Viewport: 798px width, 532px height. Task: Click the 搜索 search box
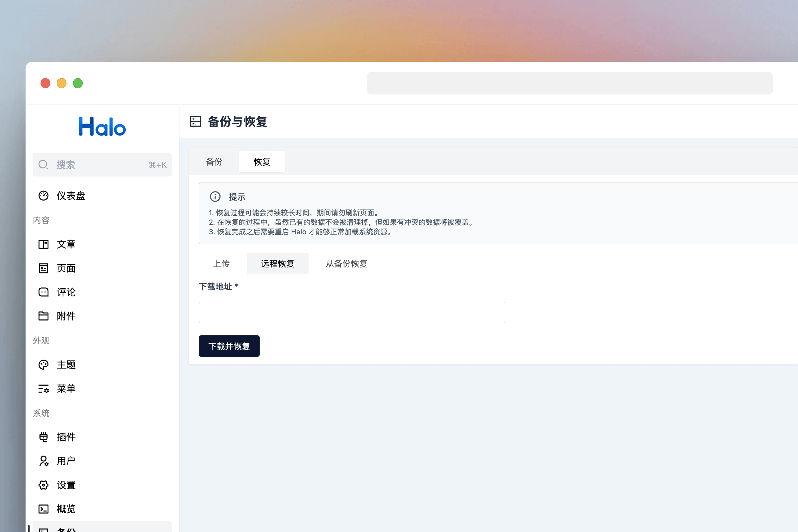click(102, 165)
